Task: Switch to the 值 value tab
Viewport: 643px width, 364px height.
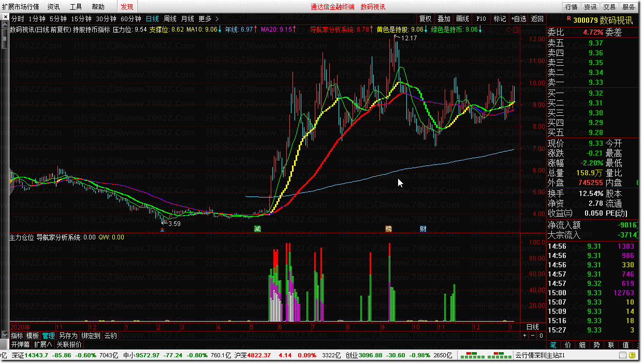Action: [x=626, y=345]
